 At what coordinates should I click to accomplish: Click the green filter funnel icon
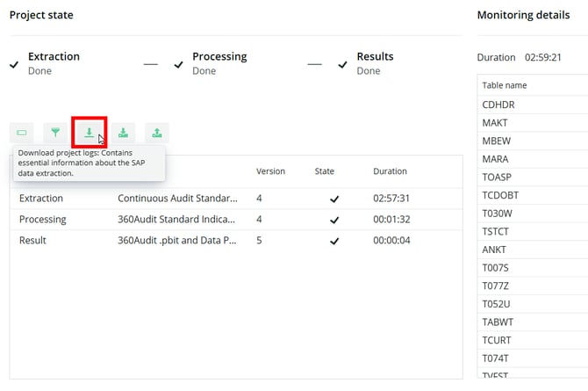[56, 133]
